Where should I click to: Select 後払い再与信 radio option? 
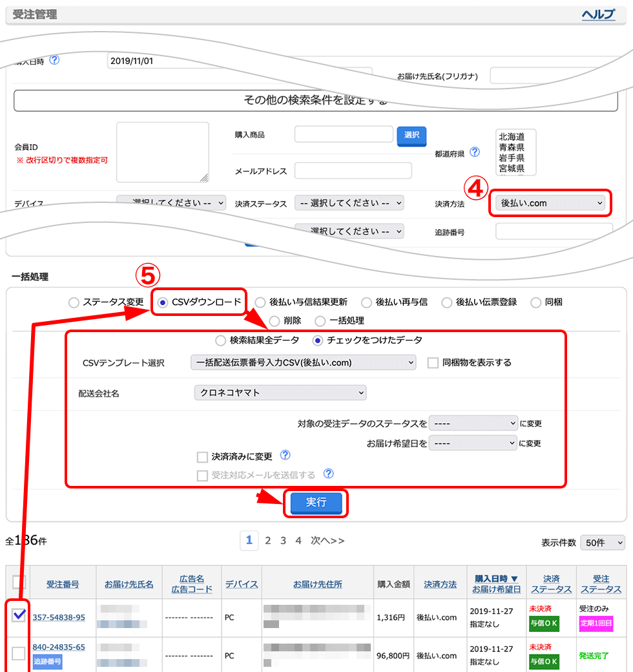(x=367, y=302)
